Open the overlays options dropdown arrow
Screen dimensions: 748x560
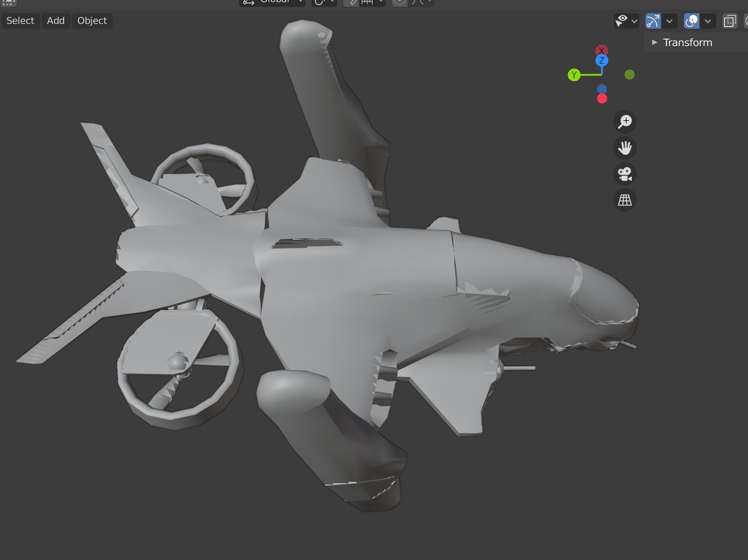tap(708, 21)
